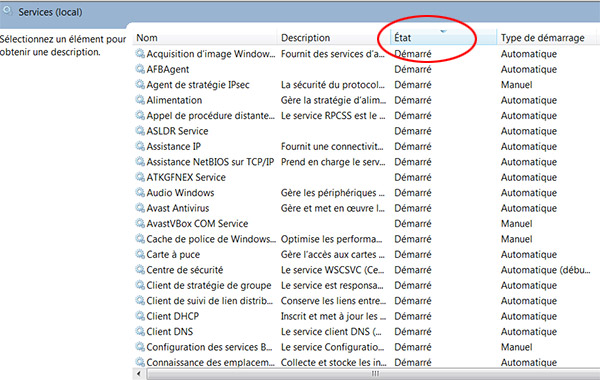Sort services by the Nom column
Screen dimensions: 600x380
pos(205,38)
